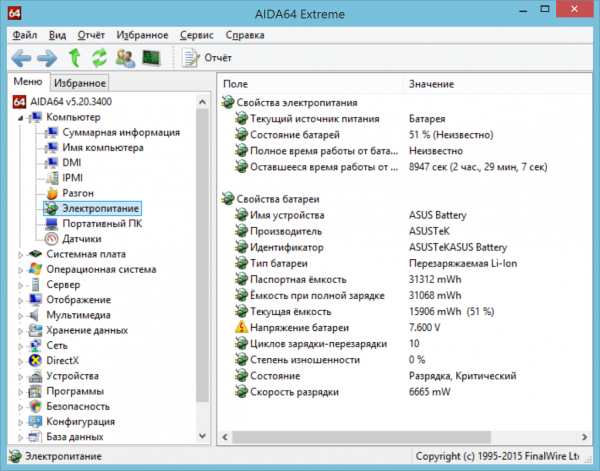Click the green Refresh toolbar icon
The width and height of the screenshot is (600, 471).
[x=99, y=58]
